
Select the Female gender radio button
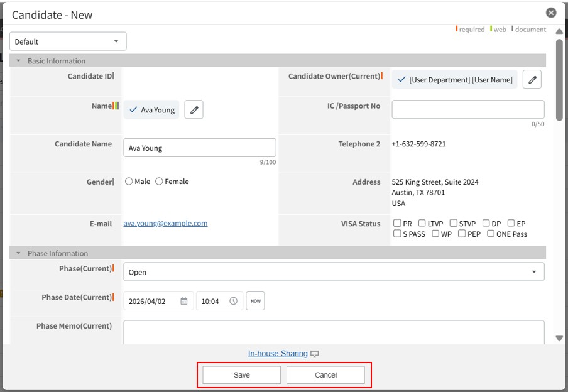159,182
